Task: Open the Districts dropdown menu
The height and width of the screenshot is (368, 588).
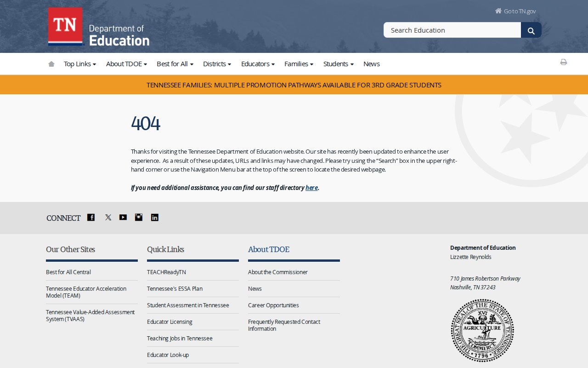Action: point(217,64)
